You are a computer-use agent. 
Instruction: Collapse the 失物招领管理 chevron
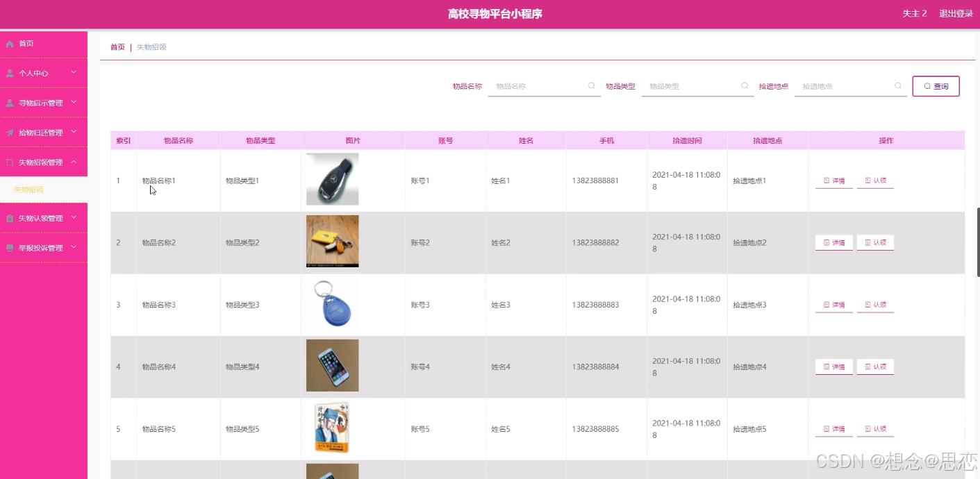[x=74, y=162]
